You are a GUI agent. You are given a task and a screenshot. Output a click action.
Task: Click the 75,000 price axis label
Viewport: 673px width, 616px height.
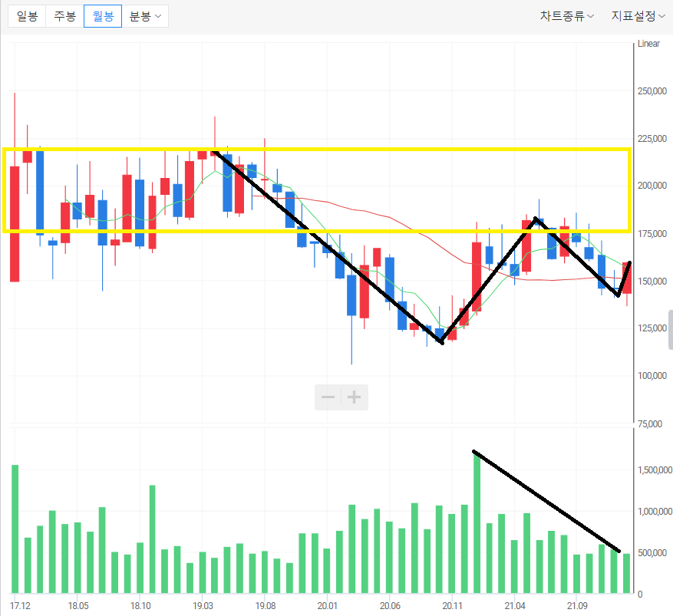click(650, 423)
